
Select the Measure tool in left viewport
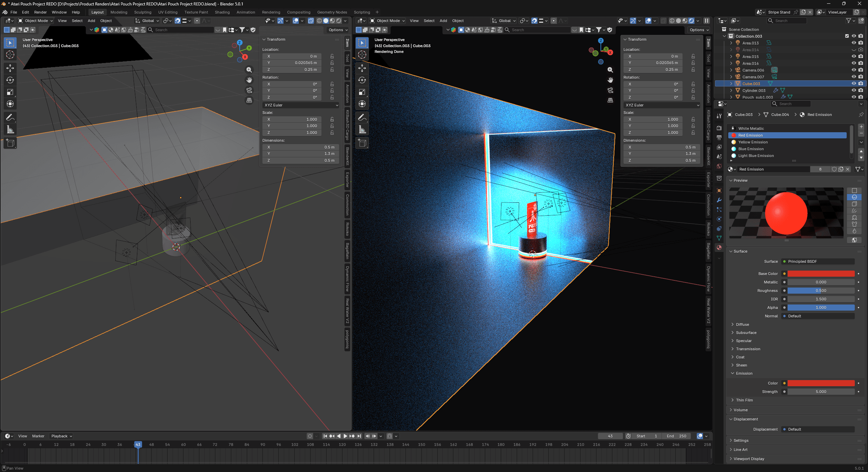point(10,130)
